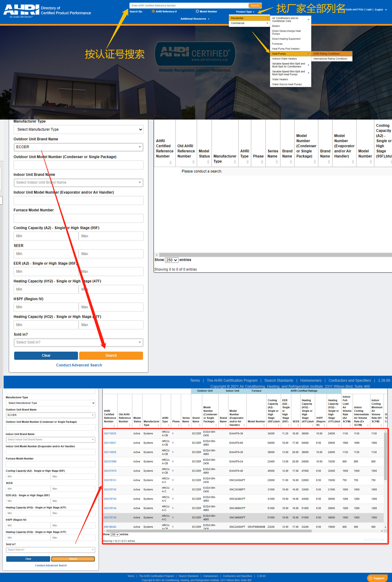Click the AHRI logo in header
Image resolution: width=392 pixels, height=582 pixels.
(21, 11)
